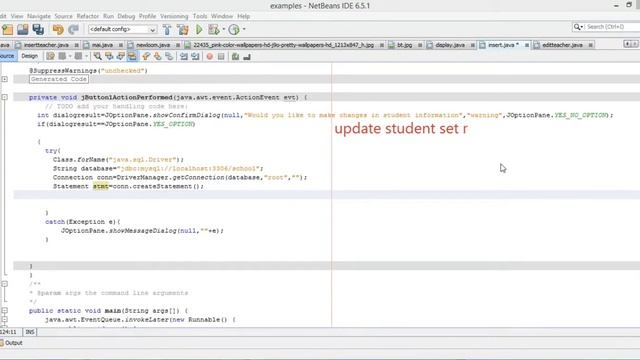This screenshot has width=640, height=360.
Task: Click the Stop Macro Recording square icon
Action: coord(221,56)
